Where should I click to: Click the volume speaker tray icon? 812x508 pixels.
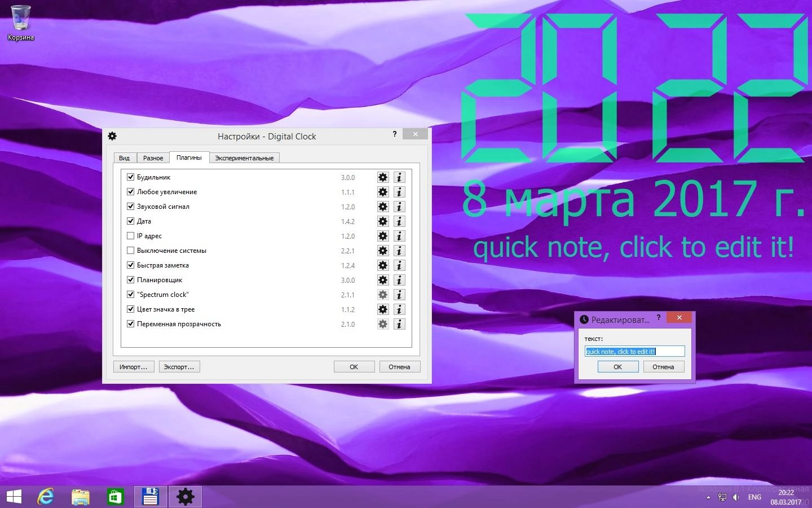pyautogui.click(x=736, y=497)
